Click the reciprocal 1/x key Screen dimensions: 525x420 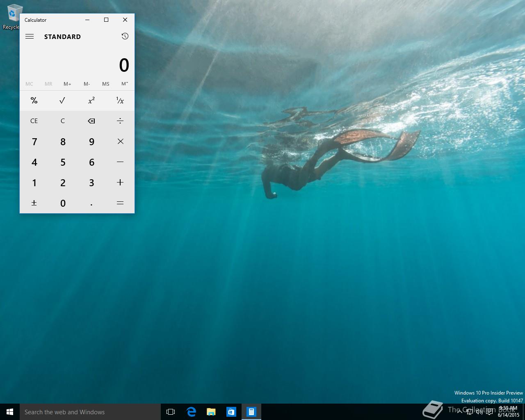coord(120,100)
